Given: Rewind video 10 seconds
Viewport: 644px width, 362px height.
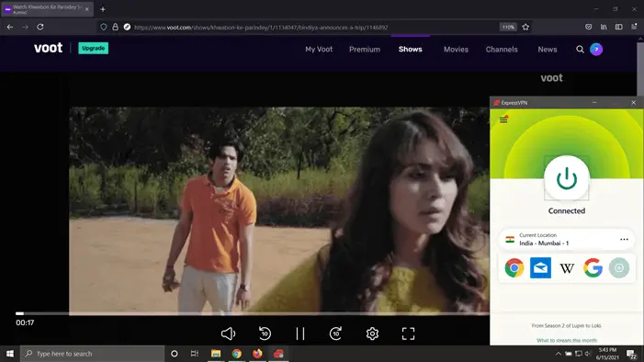Looking at the screenshot, I should point(265,334).
